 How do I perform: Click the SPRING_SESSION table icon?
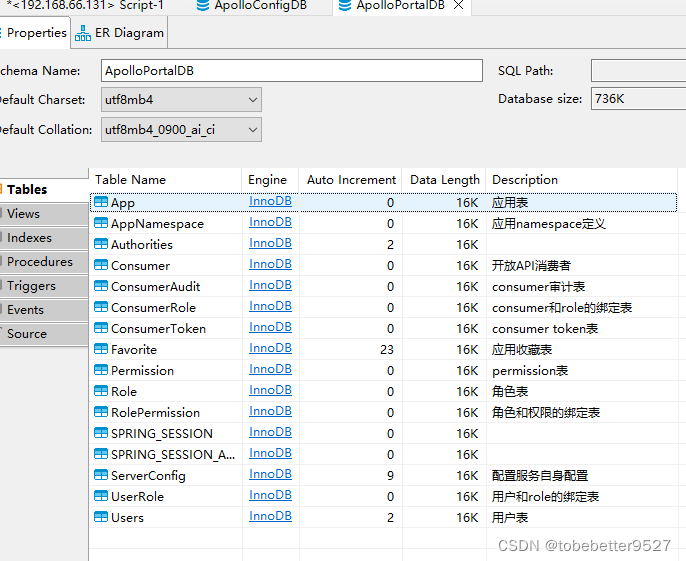tap(101, 433)
